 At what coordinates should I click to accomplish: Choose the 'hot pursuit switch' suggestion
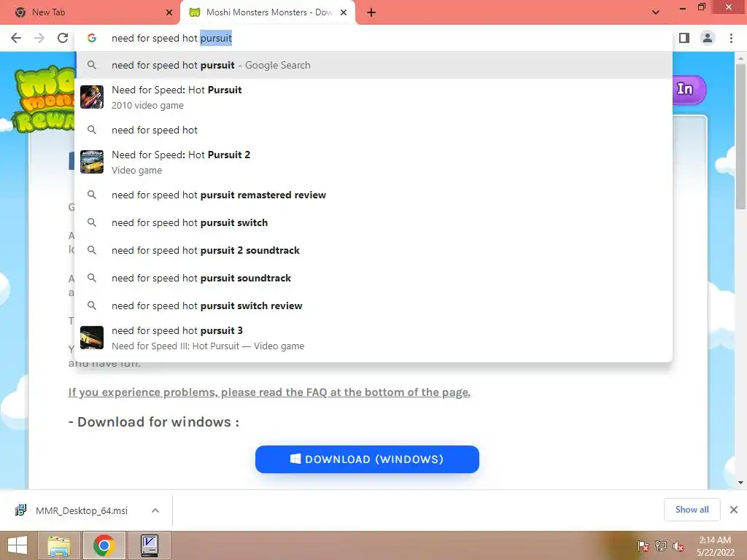(x=374, y=222)
